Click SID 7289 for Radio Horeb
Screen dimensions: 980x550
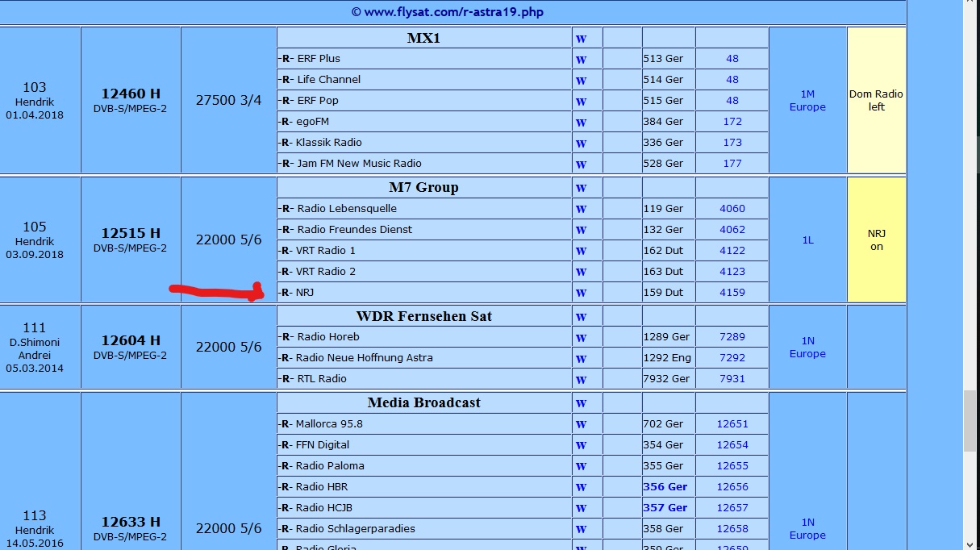click(x=732, y=337)
